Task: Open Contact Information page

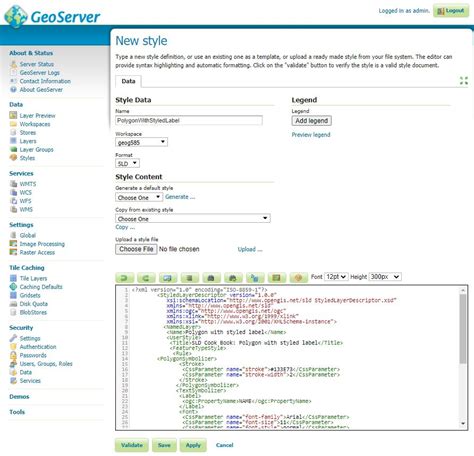Action: (45, 81)
